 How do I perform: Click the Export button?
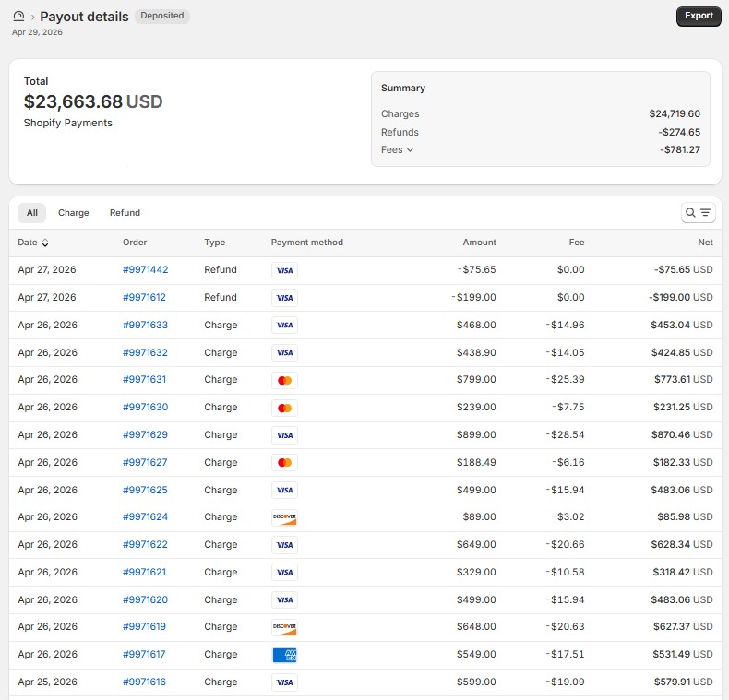699,17
